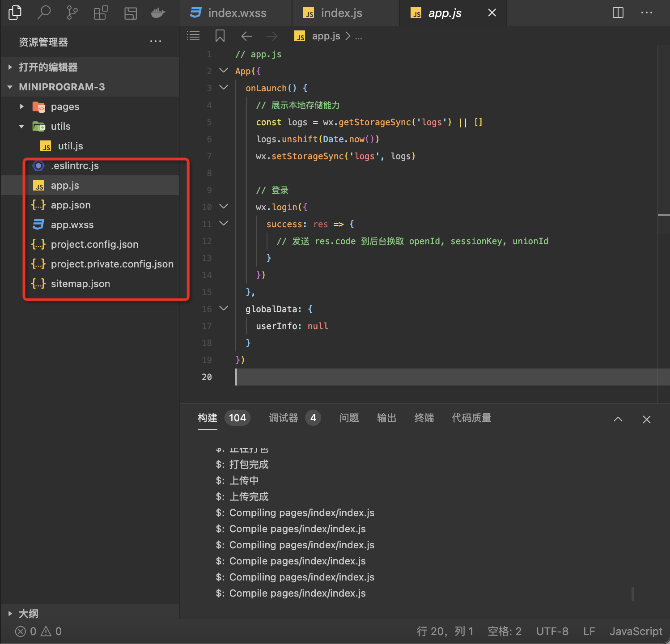The height and width of the screenshot is (644, 670).
Task: Click the LF line ending indicator
Action: 589,631
